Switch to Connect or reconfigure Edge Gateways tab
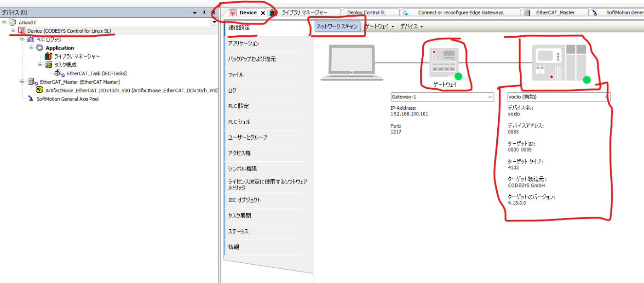This screenshot has height=283, width=644. [460, 12]
